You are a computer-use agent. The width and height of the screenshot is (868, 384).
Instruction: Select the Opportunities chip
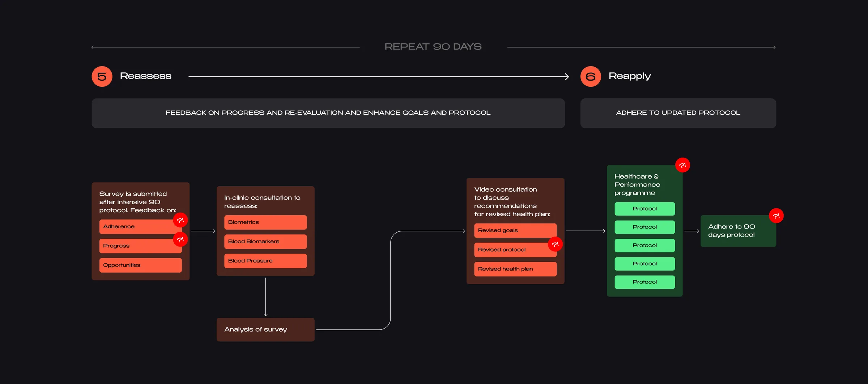click(x=140, y=265)
